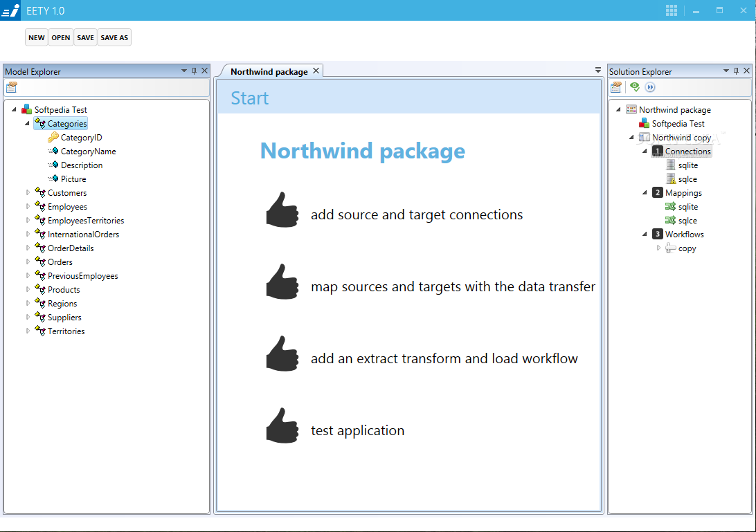Click thumbs-up beside map sources and targets
756x532 pixels.
tap(282, 282)
